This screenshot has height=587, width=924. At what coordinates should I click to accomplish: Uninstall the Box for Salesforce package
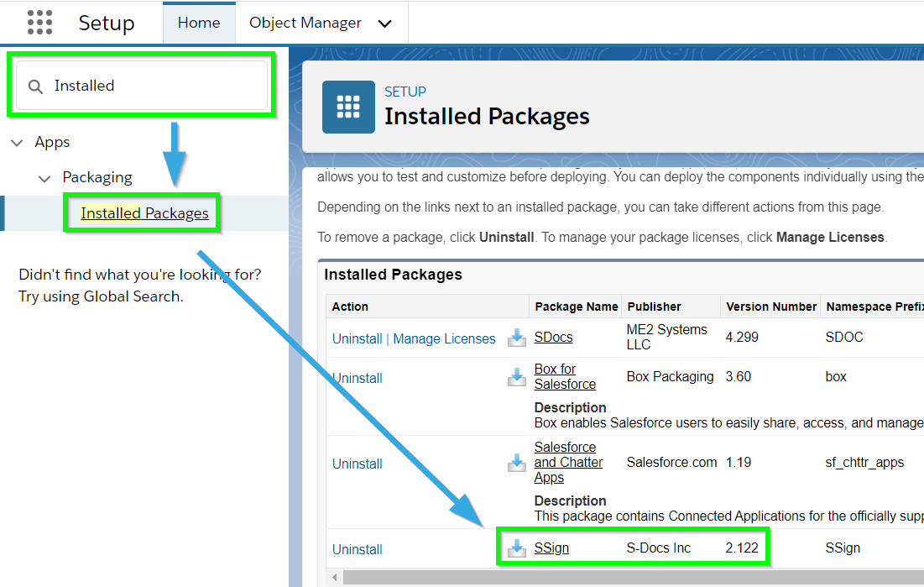[x=358, y=378]
